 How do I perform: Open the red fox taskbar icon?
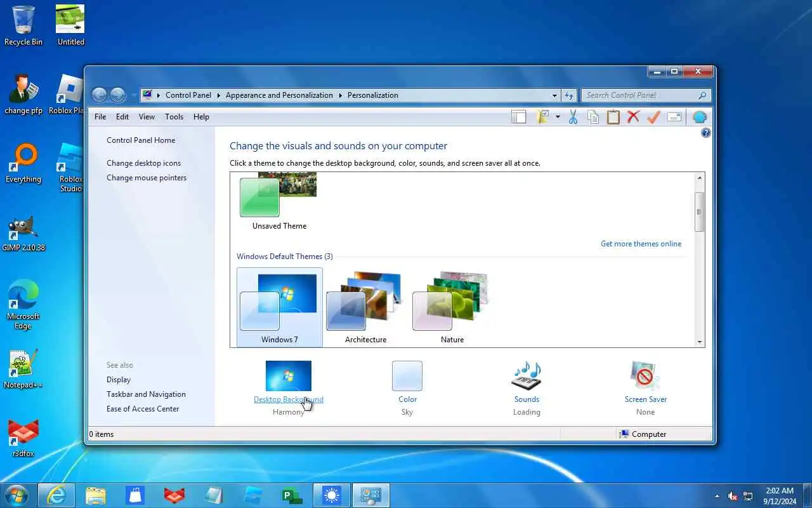[174, 495]
